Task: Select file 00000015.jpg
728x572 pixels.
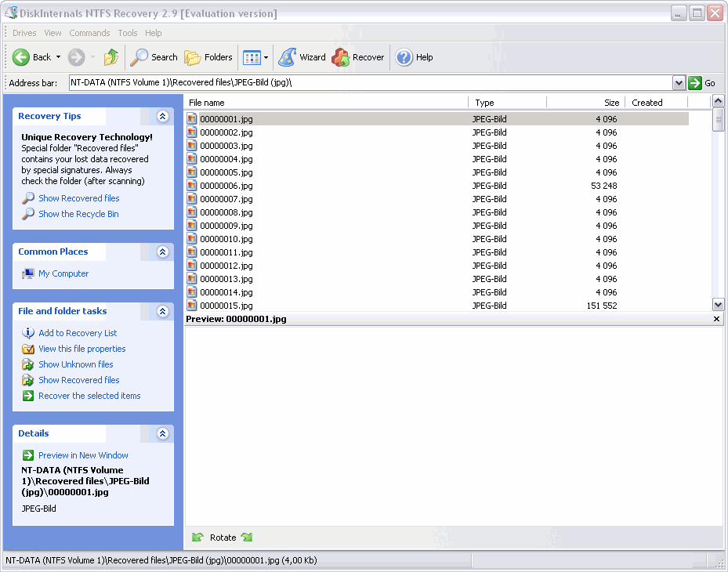Action: (226, 306)
